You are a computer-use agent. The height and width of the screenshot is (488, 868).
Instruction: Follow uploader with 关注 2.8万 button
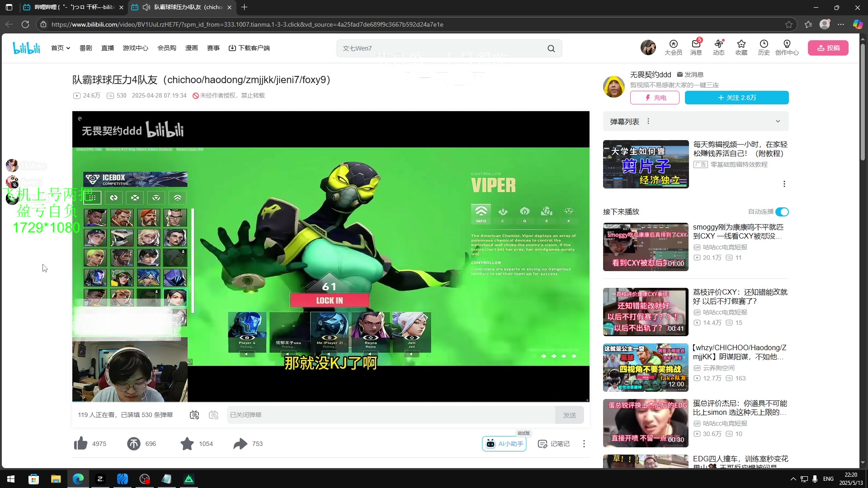pos(737,98)
